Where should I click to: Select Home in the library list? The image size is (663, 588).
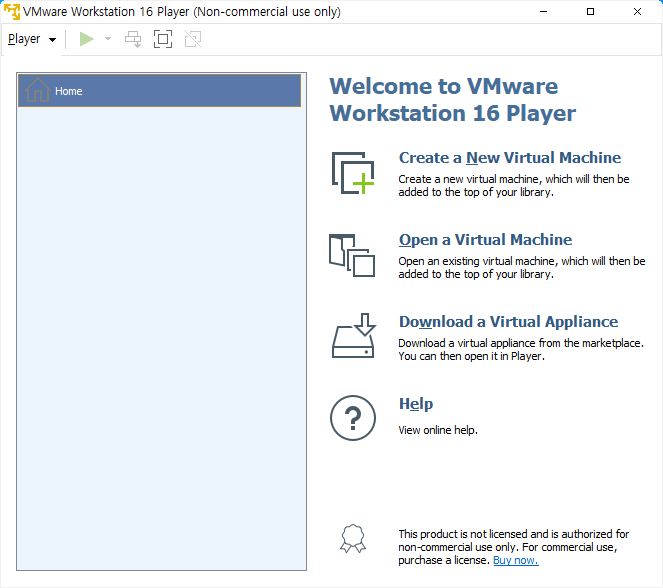tap(159, 90)
